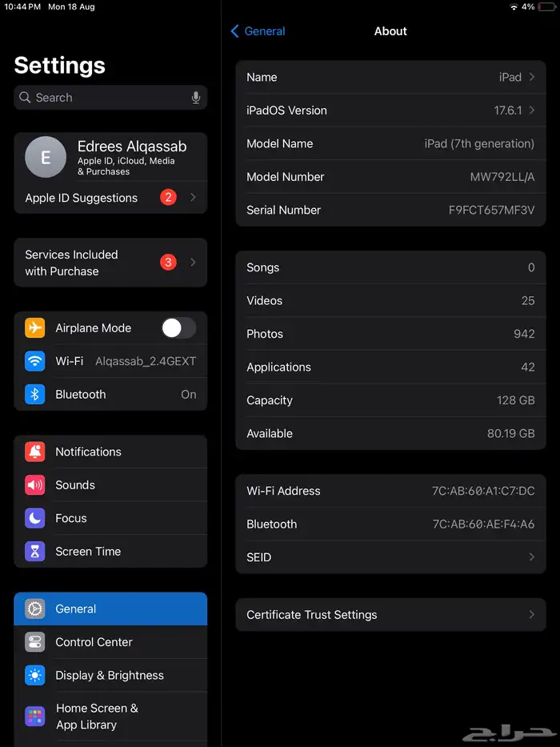Viewport: 560px width, 747px height.
Task: Tap iPad (7th generation) model name
Action: (479, 144)
